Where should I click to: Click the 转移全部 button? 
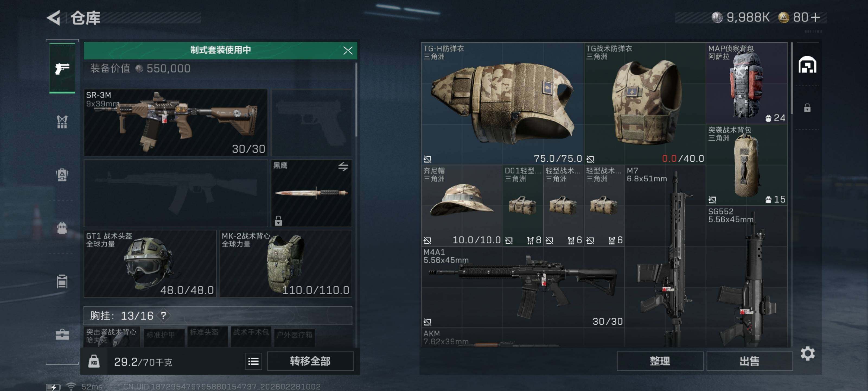tap(310, 361)
